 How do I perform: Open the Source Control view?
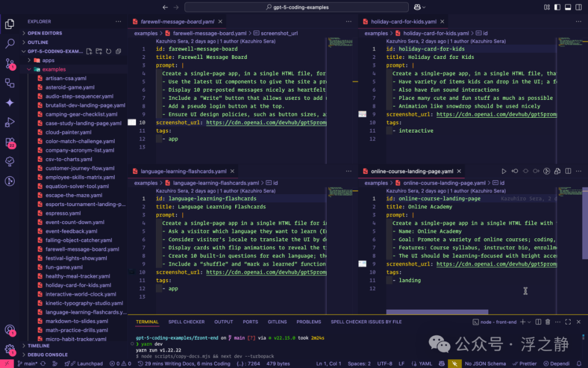[x=10, y=63]
